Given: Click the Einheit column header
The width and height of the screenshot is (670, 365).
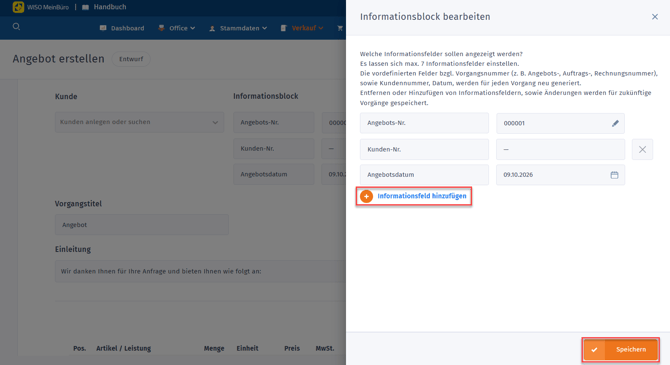Looking at the screenshot, I should pyautogui.click(x=247, y=348).
